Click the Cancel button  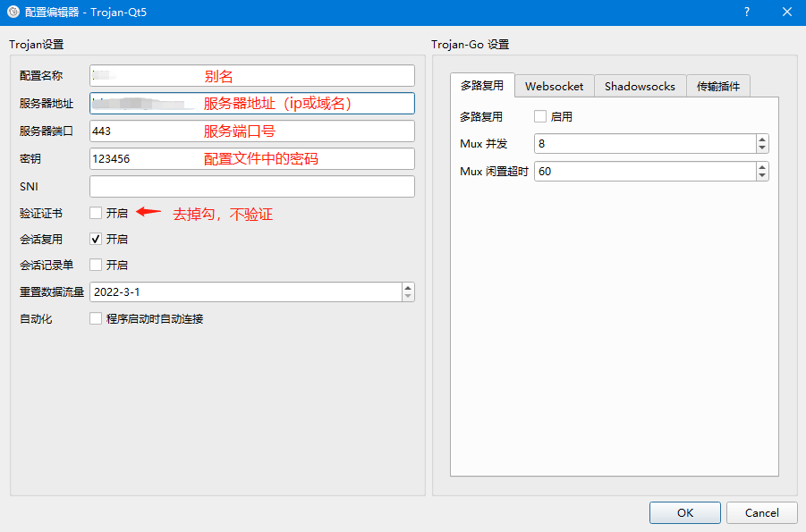[x=762, y=512]
